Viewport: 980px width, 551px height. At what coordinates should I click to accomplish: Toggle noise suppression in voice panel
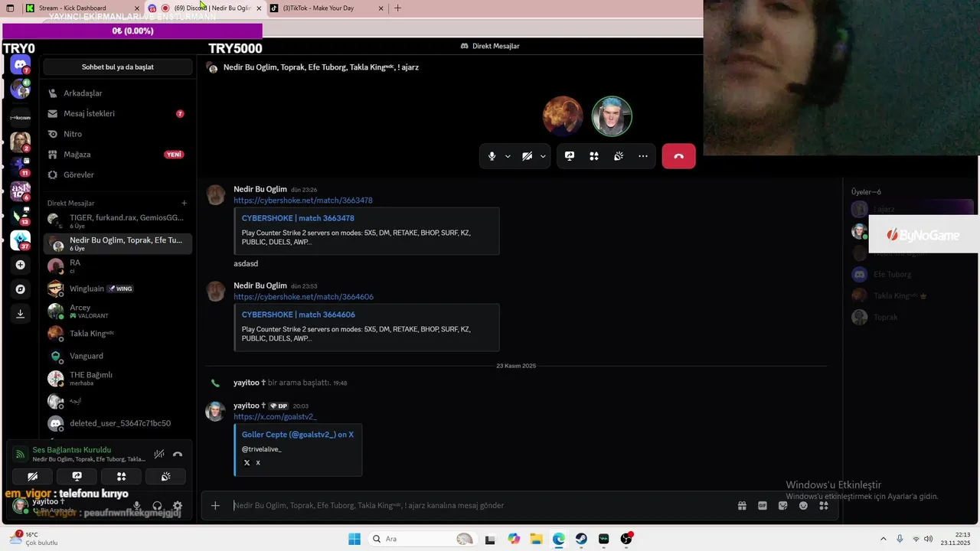pos(159,454)
